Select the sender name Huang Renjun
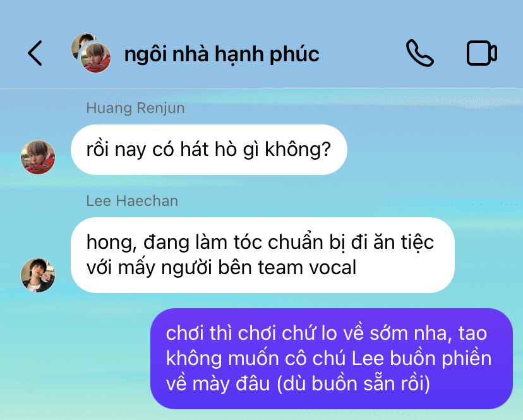 coord(135,108)
